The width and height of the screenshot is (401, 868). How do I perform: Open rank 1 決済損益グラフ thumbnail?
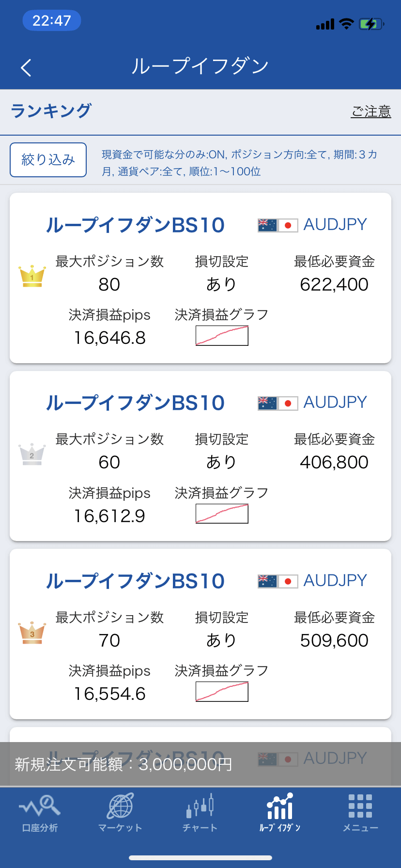222,336
